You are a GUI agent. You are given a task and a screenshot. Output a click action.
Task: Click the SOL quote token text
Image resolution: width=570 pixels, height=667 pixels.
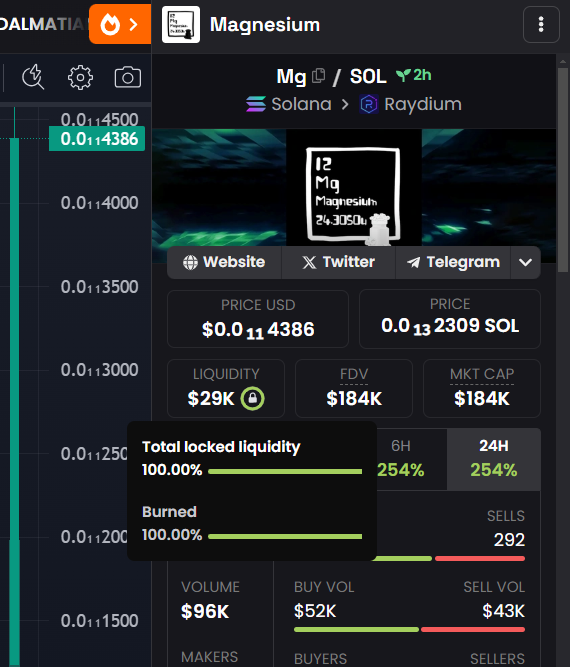coord(368,77)
